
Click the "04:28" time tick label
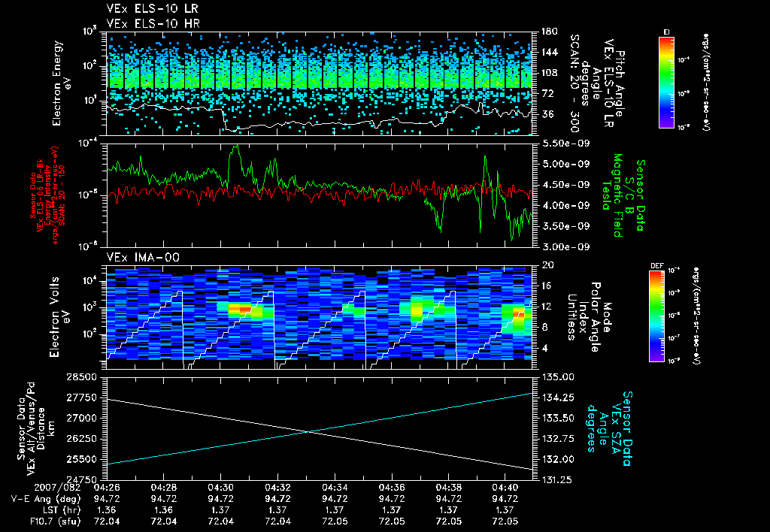coord(163,488)
